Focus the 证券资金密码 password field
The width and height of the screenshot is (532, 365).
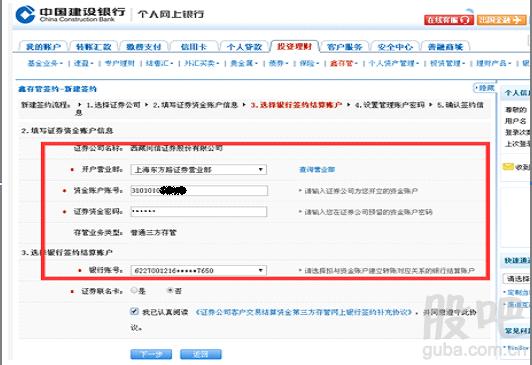(199, 212)
